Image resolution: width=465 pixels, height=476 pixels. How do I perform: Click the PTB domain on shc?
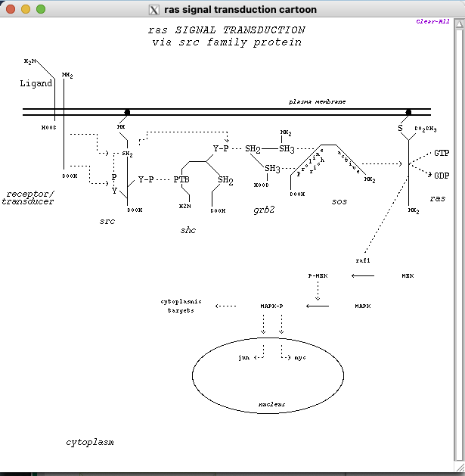pos(181,179)
